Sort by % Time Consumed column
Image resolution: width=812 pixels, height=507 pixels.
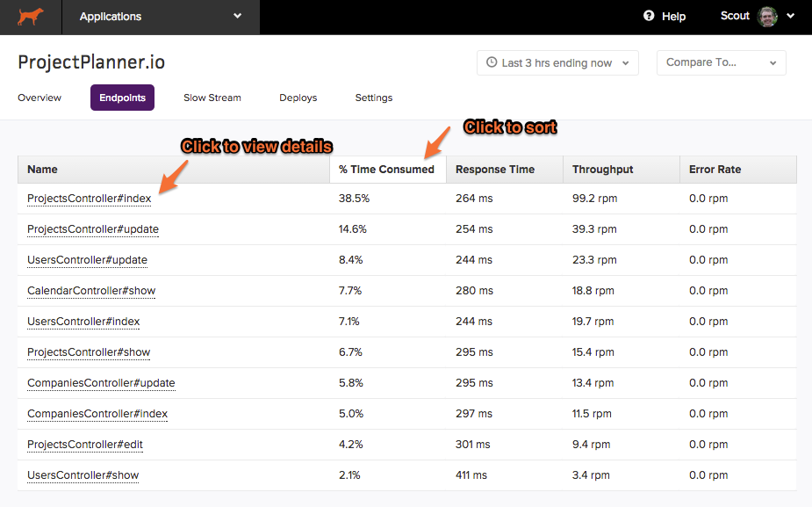click(x=388, y=170)
